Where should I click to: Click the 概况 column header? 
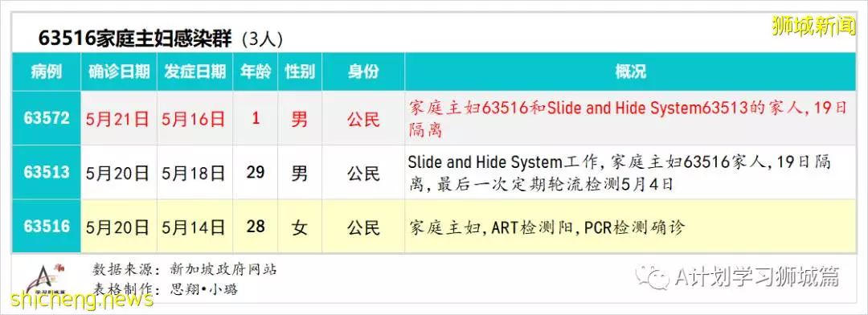click(x=631, y=72)
